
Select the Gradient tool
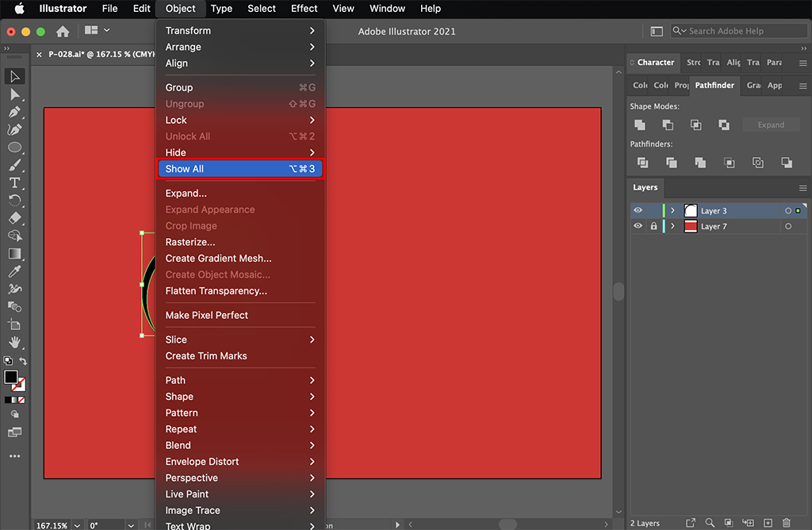(14, 253)
